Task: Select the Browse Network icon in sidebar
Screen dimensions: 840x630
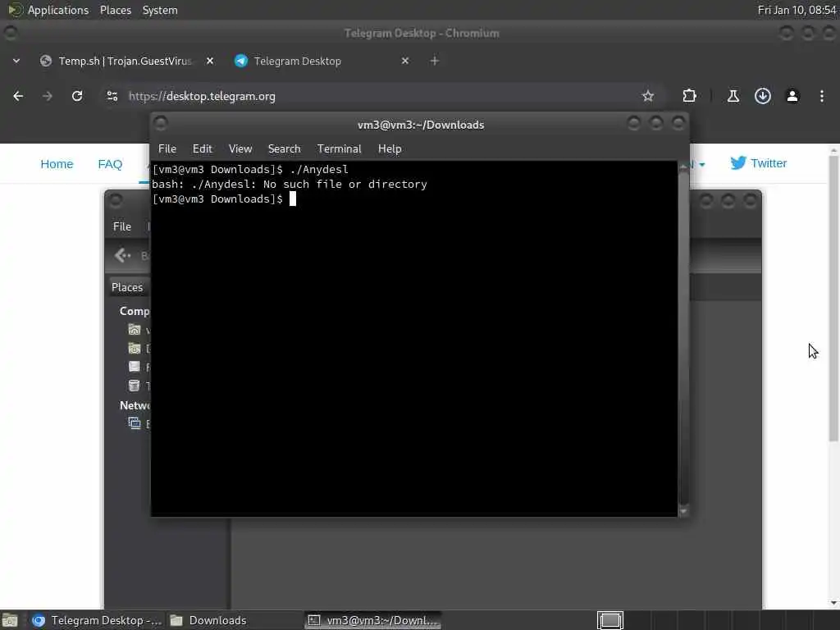Action: pos(135,423)
